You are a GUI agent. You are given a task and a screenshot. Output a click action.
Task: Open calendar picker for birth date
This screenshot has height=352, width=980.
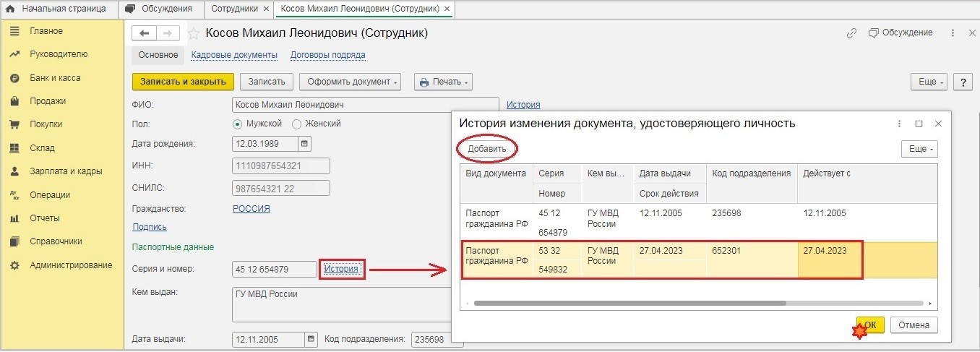[305, 143]
